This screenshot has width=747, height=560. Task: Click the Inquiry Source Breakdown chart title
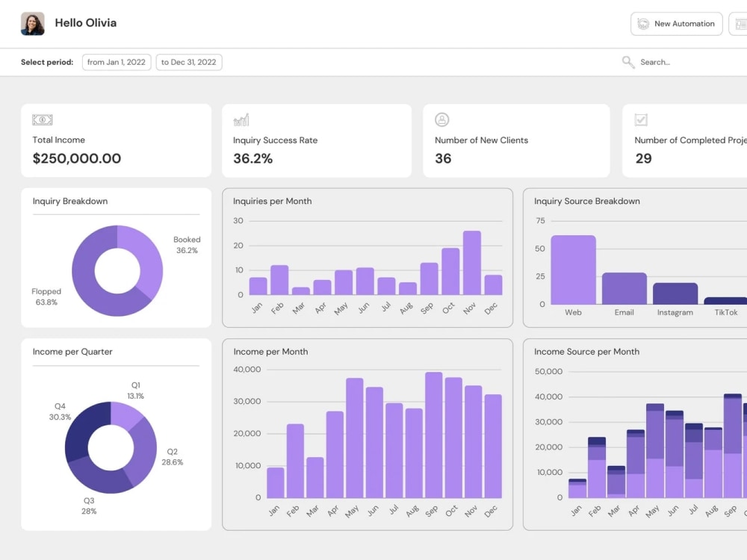coord(587,201)
